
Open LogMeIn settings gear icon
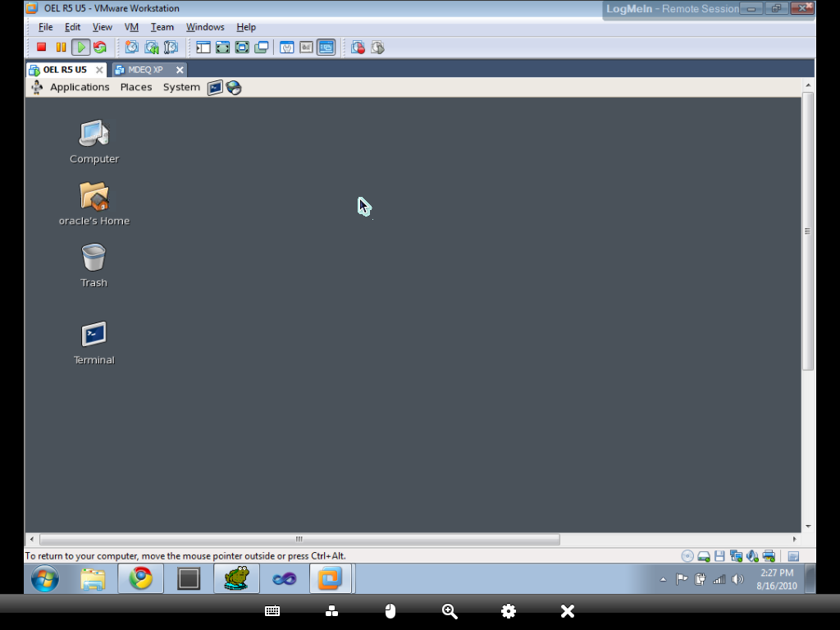509,611
